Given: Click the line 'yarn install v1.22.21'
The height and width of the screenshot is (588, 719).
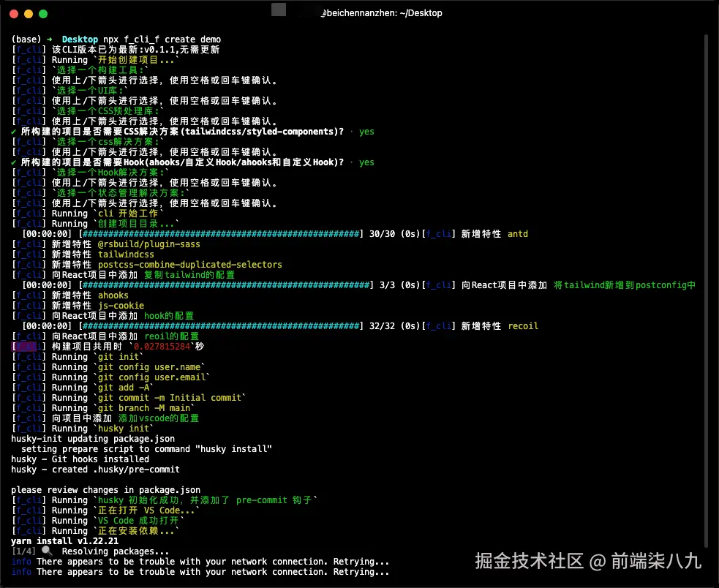Looking at the screenshot, I should coord(64,540).
